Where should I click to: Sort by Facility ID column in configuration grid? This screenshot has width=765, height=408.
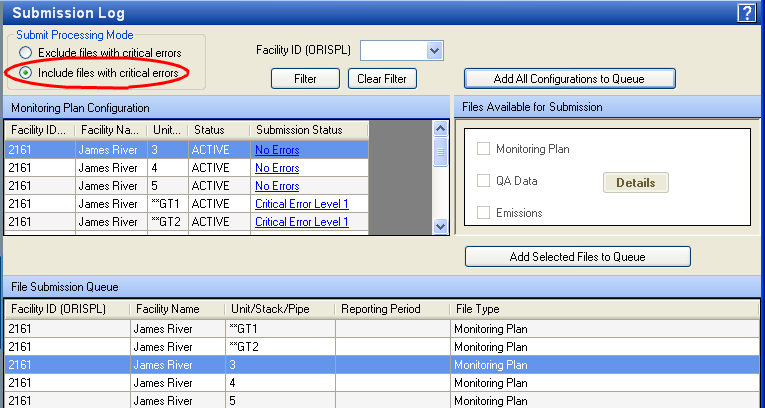point(40,130)
